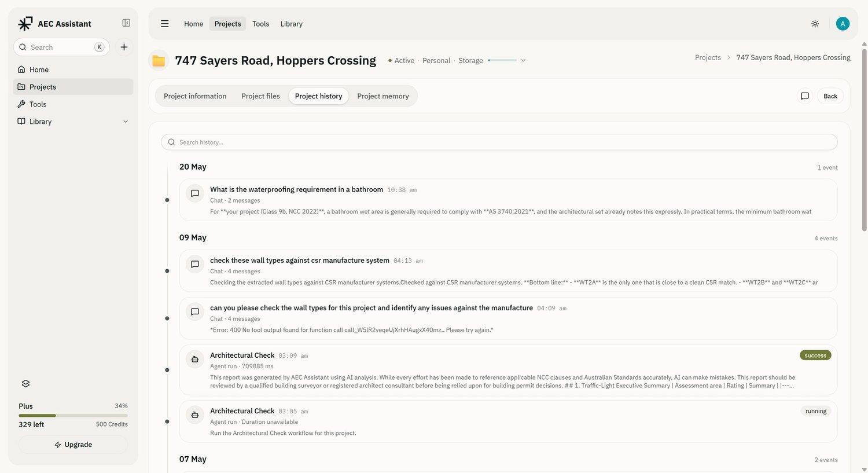868x473 pixels.
Task: Click the chat icon of the waterproofing requirement entry
Action: pos(195,193)
